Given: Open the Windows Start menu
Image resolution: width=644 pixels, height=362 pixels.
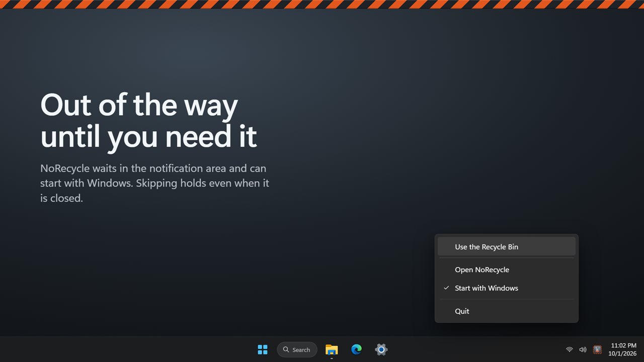Looking at the screenshot, I should tap(263, 349).
